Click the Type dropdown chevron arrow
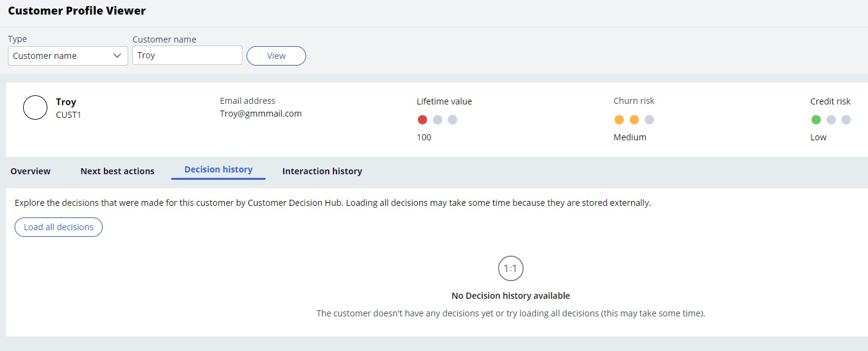This screenshot has height=351, width=868. pos(117,56)
